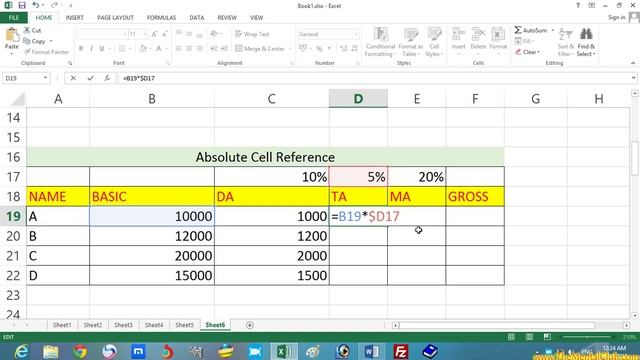Switch to the Sheet1 worksheet tab

pos(62,325)
